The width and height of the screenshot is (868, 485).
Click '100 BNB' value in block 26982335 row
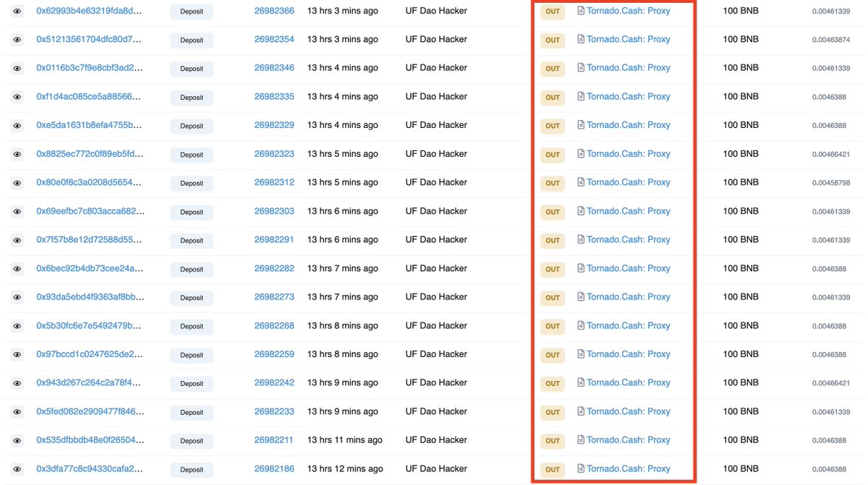tap(741, 96)
